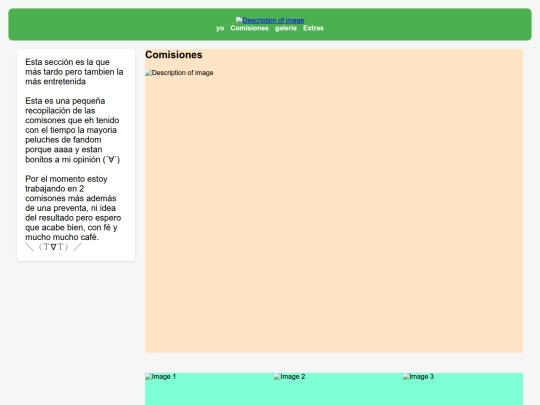540x405 pixels.
Task: Open the 'Image 2' thumbnail
Action: pos(290,376)
